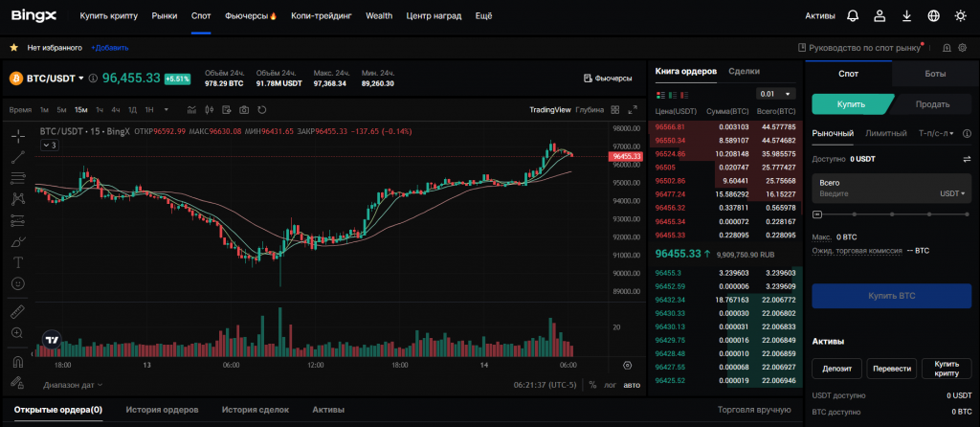Show asks-only order book view

pos(684,95)
